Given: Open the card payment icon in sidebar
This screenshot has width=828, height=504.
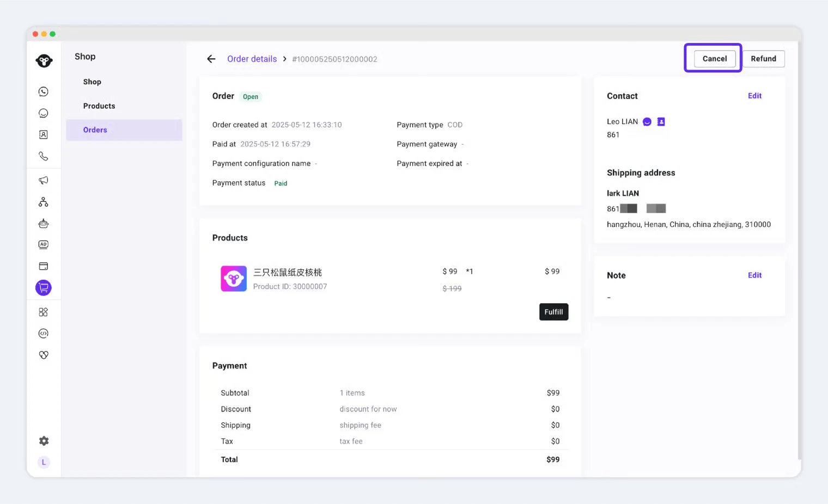Looking at the screenshot, I should tap(44, 266).
